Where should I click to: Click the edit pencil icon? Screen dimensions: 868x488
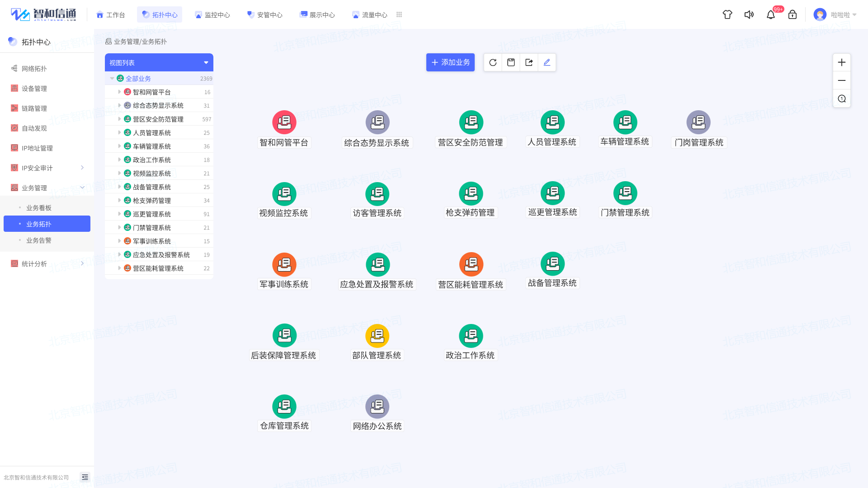click(x=547, y=62)
